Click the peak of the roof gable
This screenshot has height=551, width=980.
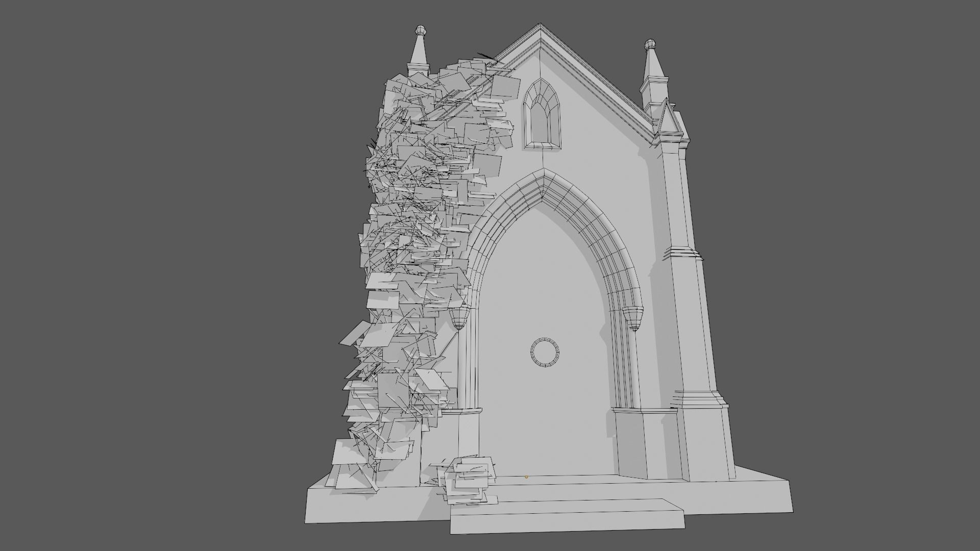[540, 25]
